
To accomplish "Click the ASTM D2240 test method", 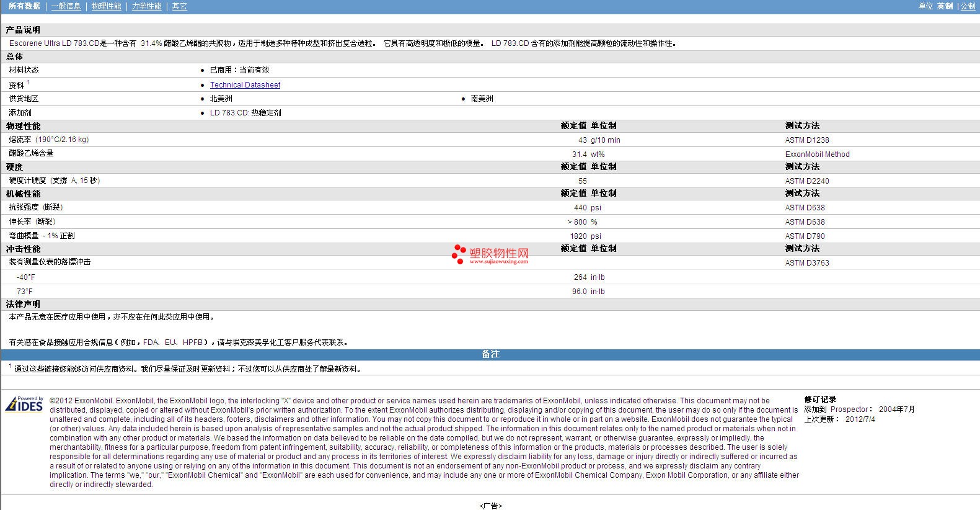I will coord(807,181).
